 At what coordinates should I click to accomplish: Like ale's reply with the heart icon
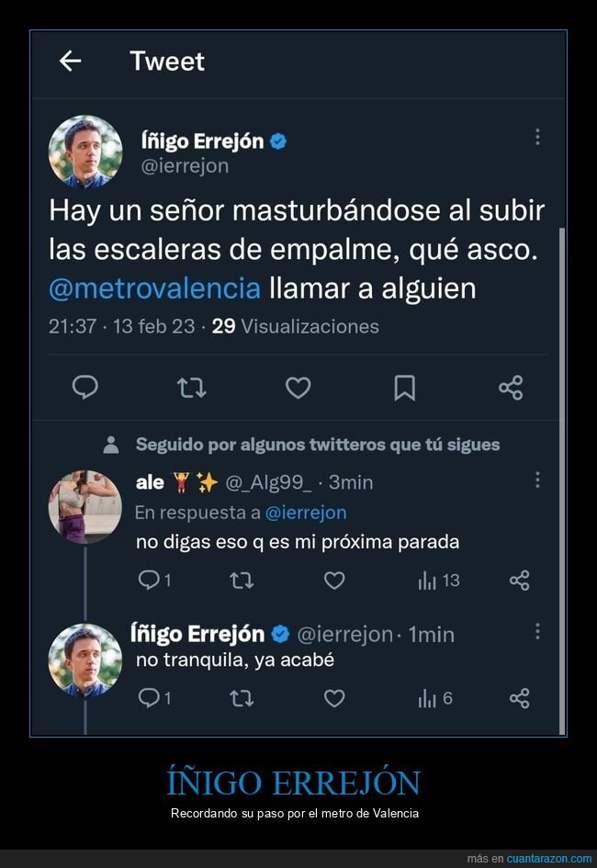pyautogui.click(x=334, y=580)
